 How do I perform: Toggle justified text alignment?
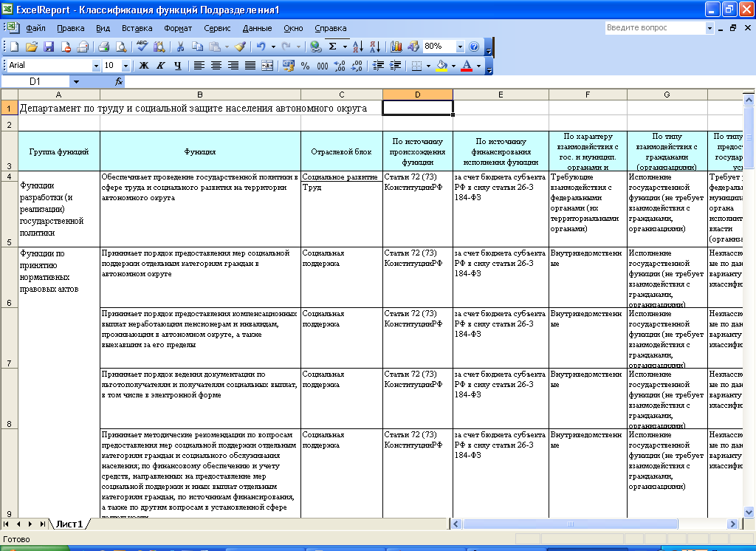[250, 66]
